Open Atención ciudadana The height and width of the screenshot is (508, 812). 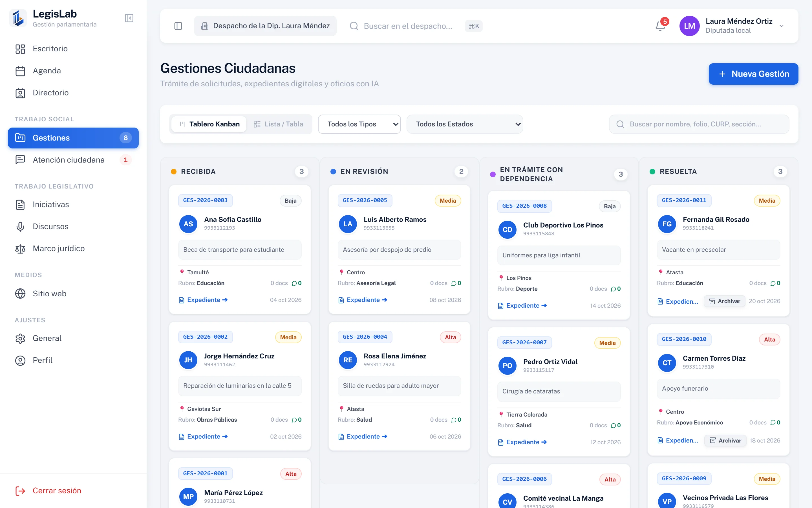73,160
